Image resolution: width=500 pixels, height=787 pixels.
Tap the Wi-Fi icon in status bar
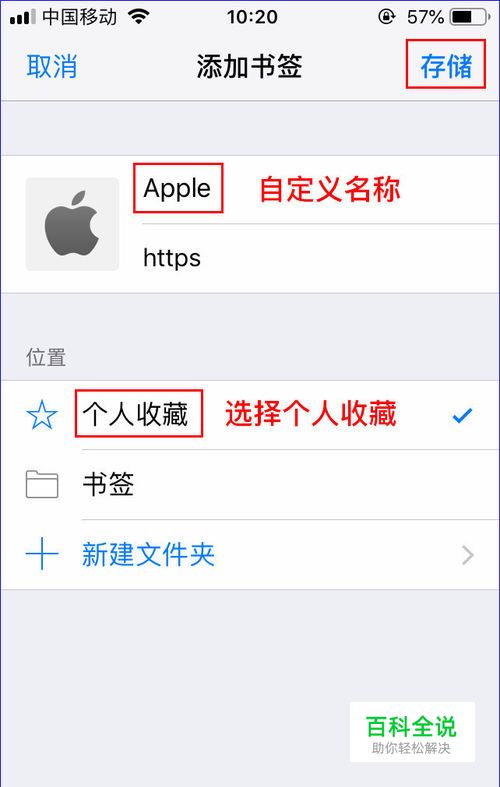pyautogui.click(x=139, y=18)
